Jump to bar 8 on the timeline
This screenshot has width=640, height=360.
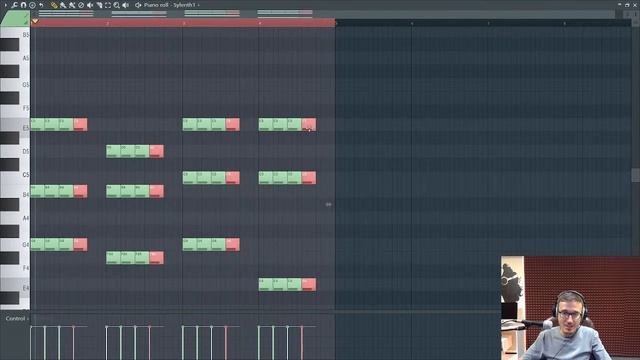[564, 23]
